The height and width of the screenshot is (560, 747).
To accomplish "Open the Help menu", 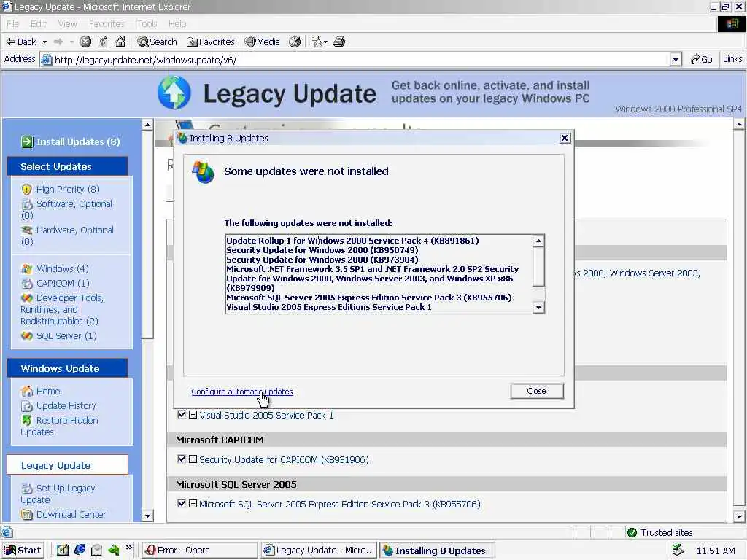I will point(177,24).
